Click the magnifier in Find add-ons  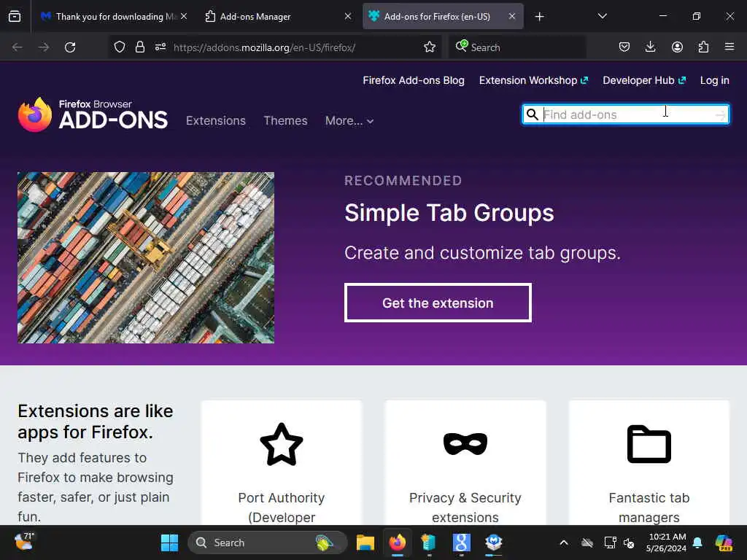(x=532, y=114)
